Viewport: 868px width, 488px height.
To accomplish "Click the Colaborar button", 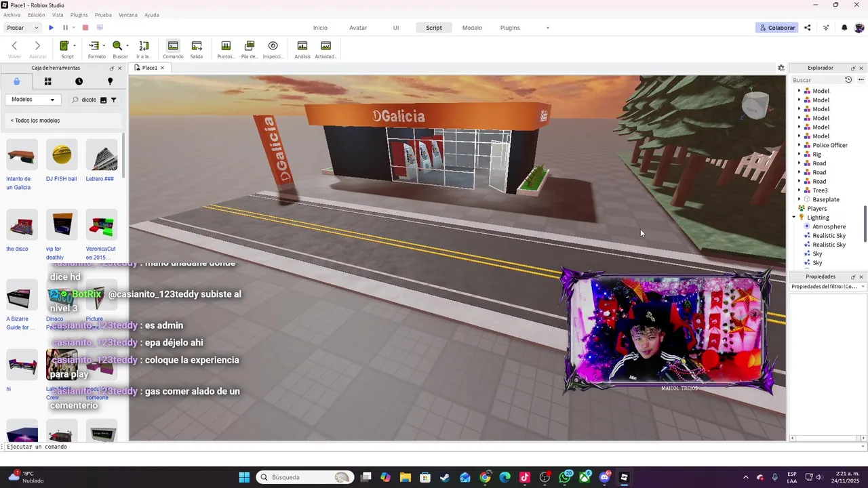I will tap(776, 28).
